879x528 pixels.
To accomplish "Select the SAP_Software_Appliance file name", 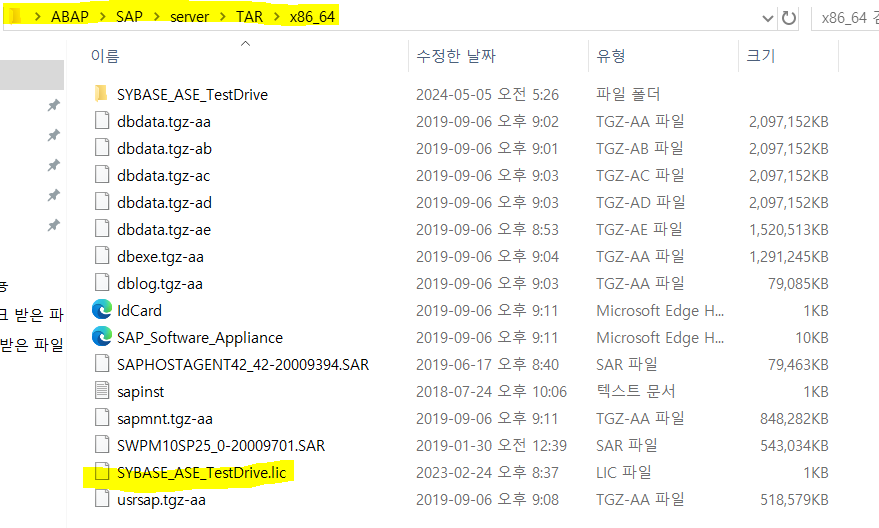I will [200, 338].
